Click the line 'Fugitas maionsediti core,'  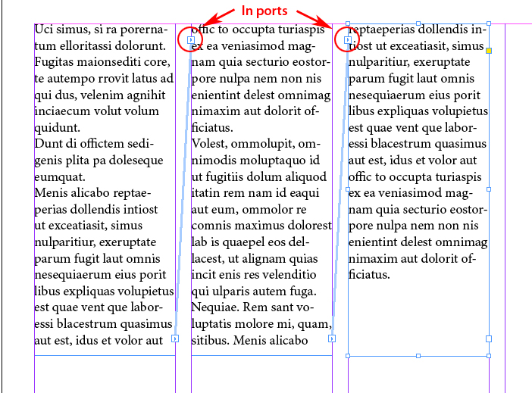point(102,62)
